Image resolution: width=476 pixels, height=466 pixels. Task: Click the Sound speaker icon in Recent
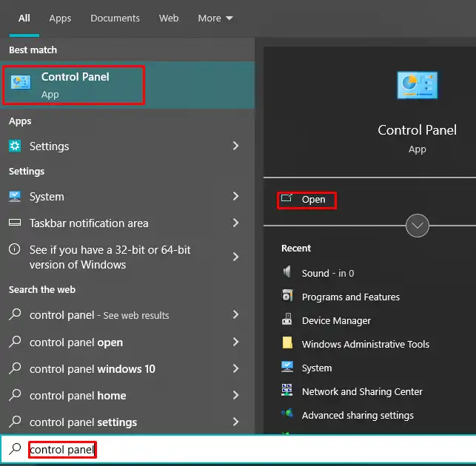287,273
